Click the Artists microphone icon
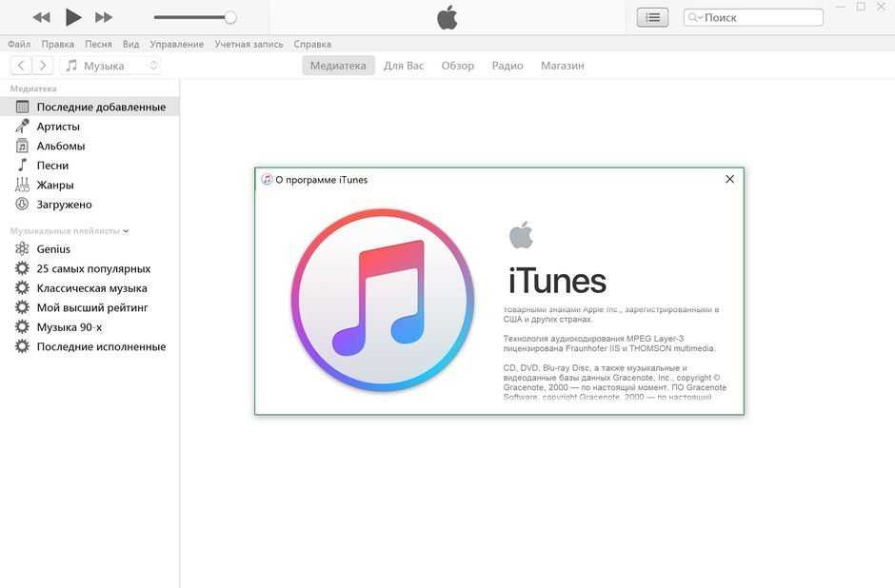 (x=22, y=127)
